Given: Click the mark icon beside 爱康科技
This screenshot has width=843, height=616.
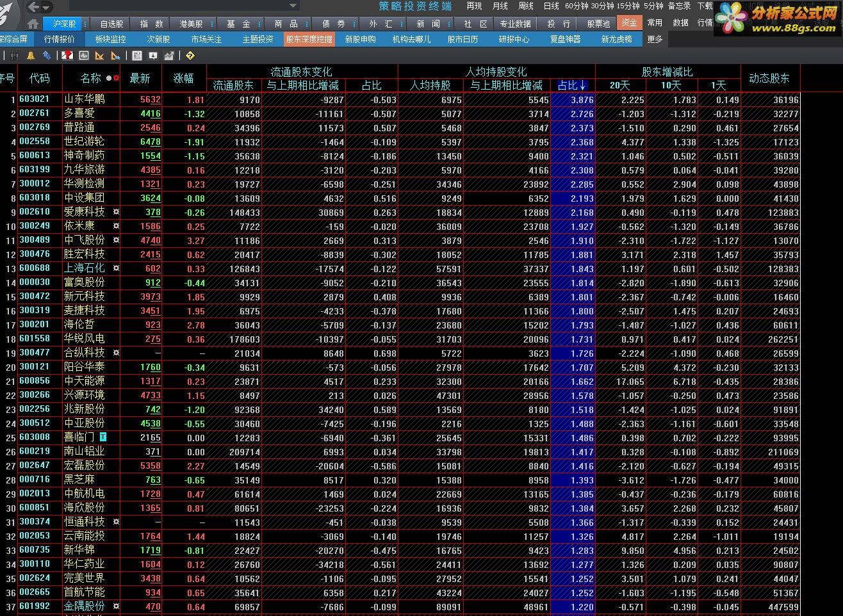Looking at the screenshot, I should 116,211.
